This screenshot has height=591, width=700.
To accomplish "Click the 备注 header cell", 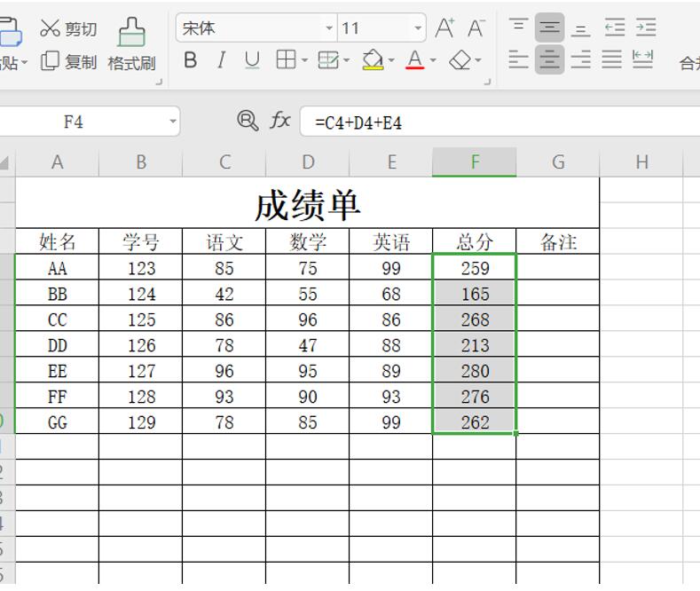I will [x=558, y=242].
